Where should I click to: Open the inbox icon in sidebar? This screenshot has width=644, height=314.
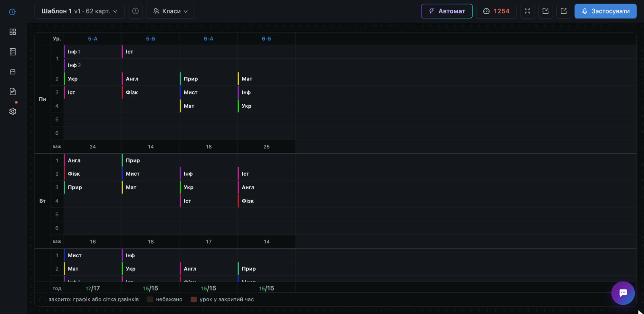(x=12, y=72)
